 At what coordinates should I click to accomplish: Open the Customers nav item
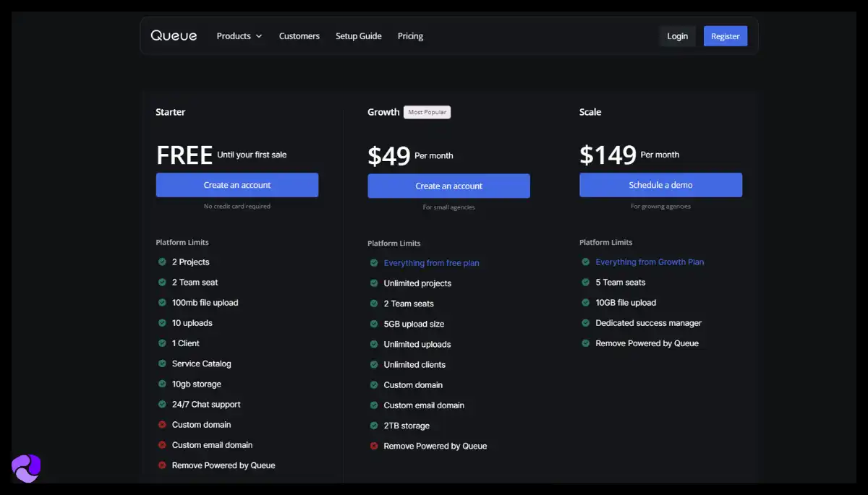[299, 36]
